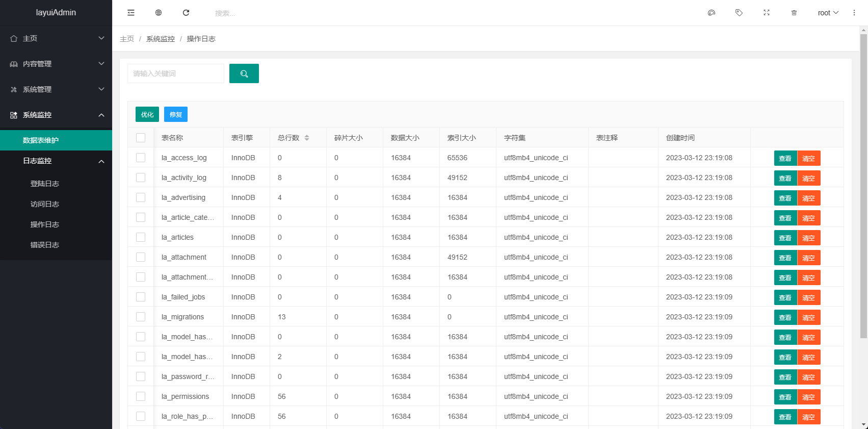Toggle the sidebar collapse icon
The image size is (868, 429).
(x=131, y=13)
